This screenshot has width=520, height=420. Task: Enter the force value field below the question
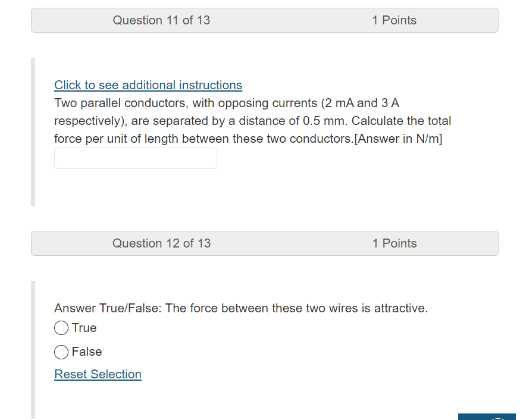coord(135,158)
